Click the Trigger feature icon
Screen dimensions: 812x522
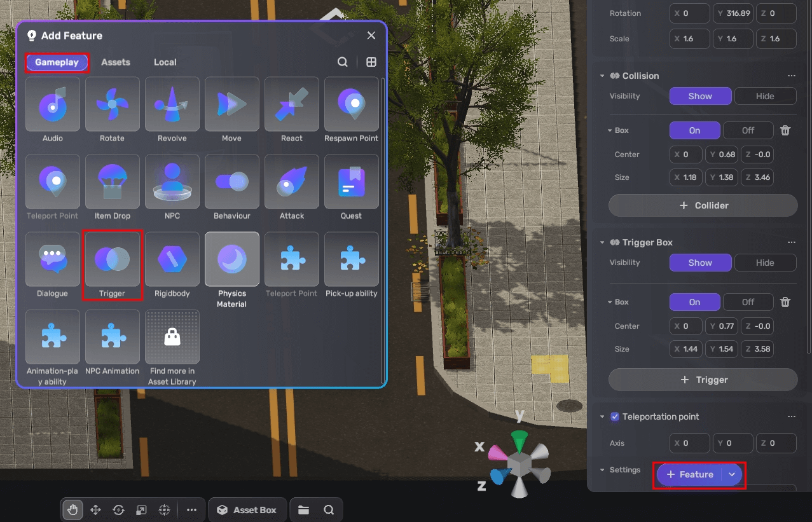tap(112, 259)
